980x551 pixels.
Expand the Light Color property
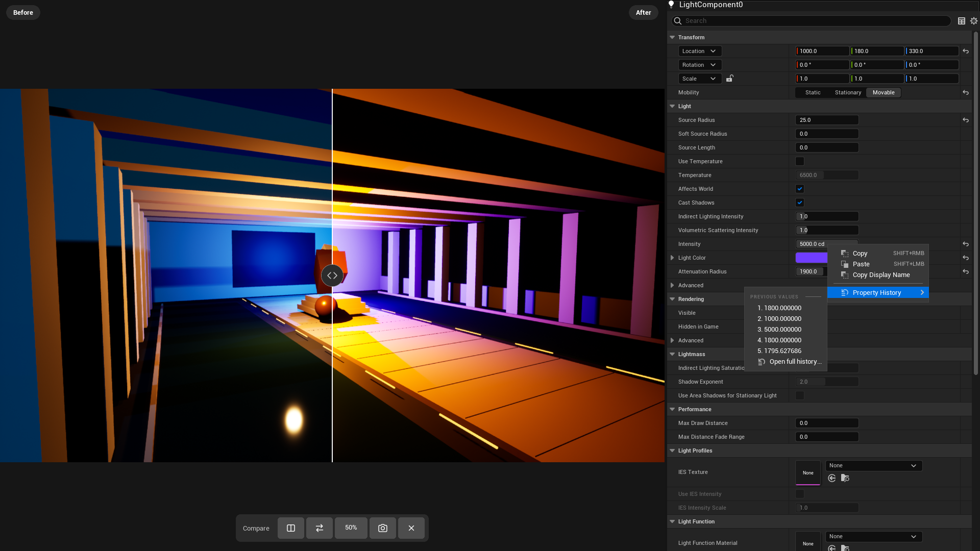pos(672,258)
